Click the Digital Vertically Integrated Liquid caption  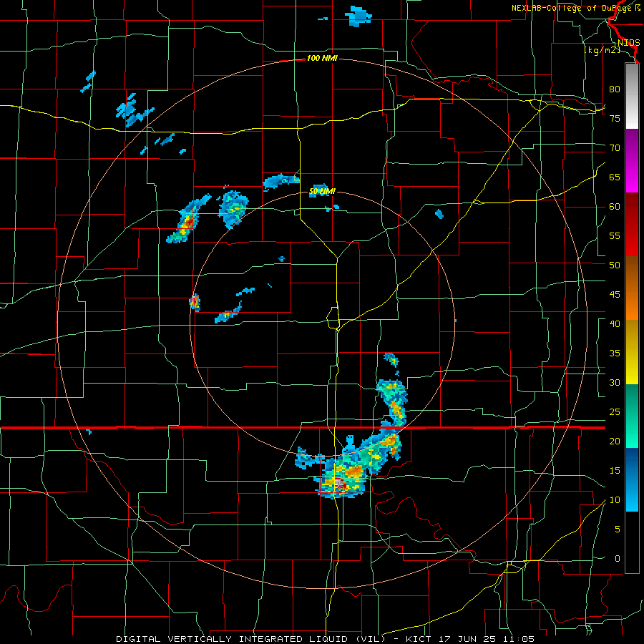(x=326, y=639)
